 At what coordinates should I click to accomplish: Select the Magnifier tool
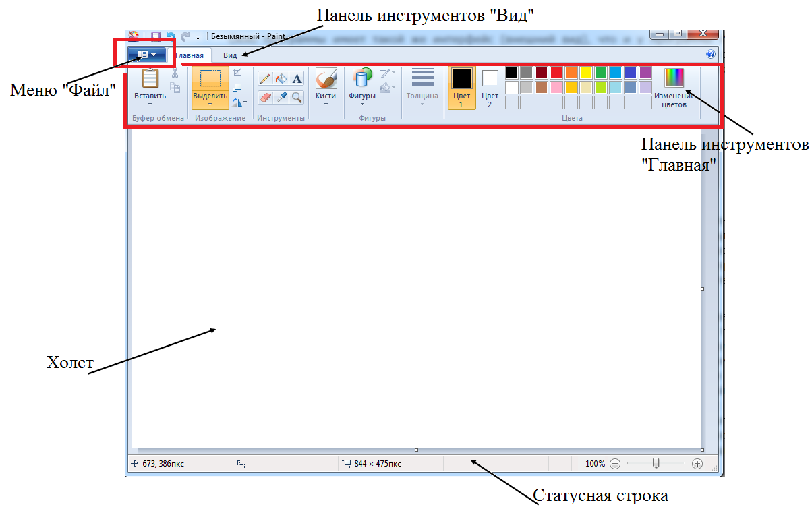point(297,98)
